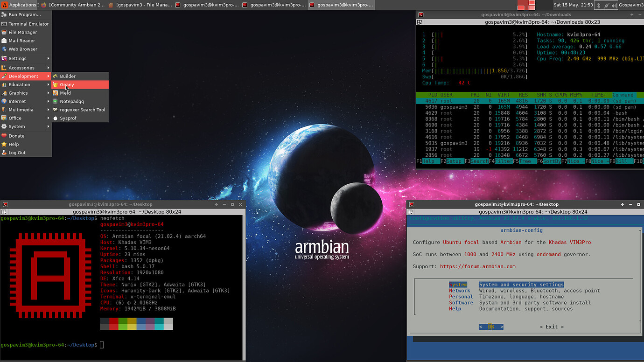This screenshot has width=644, height=362.
Task: Click the terminal icon in the htop window title bar
Action: click(420, 14)
